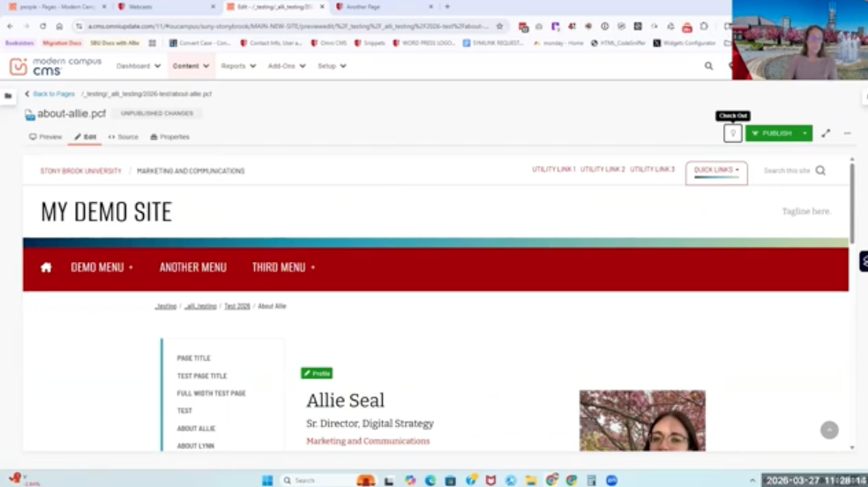The image size is (868, 487).
Task: Switch to the Preview tab
Action: [x=45, y=137]
